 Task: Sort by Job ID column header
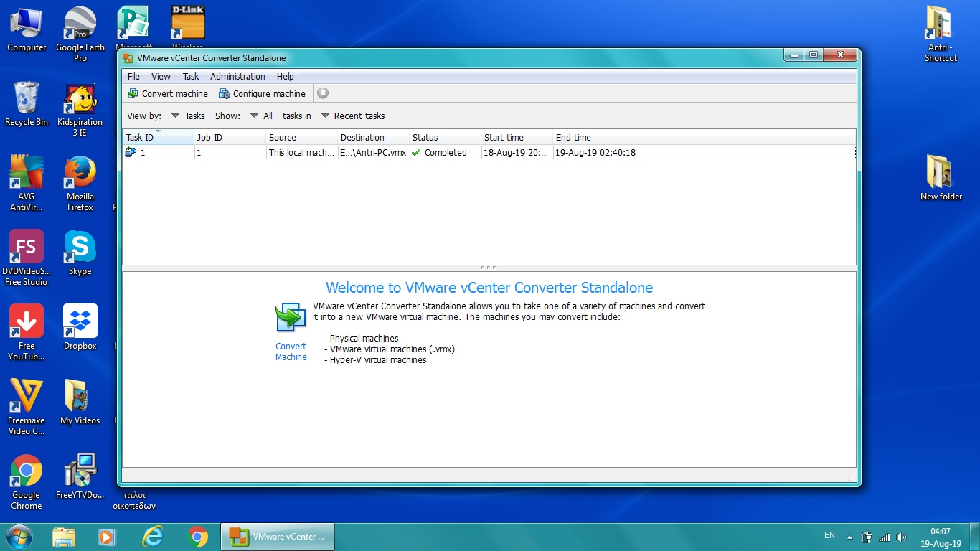pos(230,137)
